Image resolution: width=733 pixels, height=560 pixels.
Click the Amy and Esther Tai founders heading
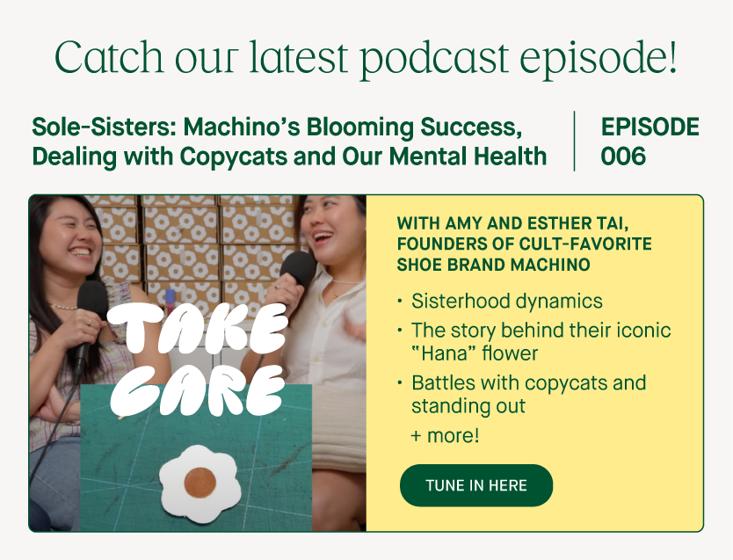click(524, 244)
